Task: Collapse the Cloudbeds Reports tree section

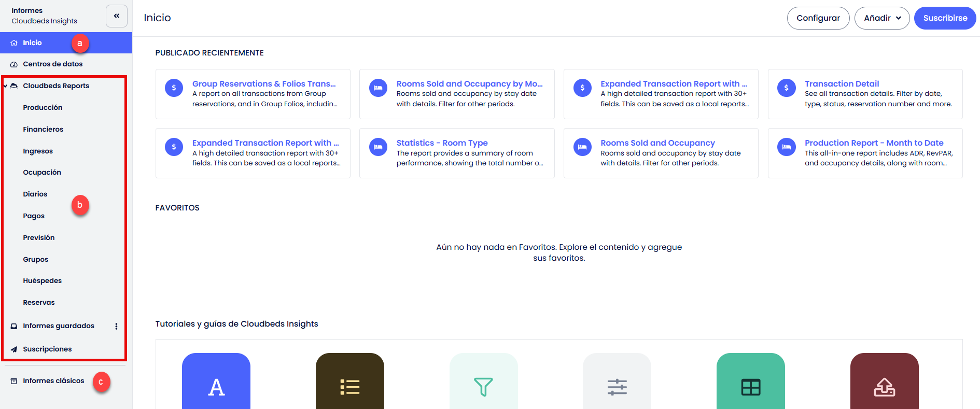Action: pyautogui.click(x=6, y=86)
